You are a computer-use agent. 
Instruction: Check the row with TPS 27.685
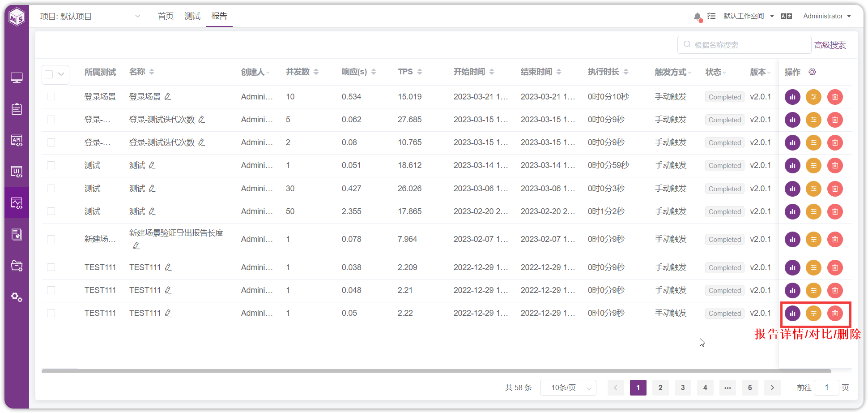(51, 120)
